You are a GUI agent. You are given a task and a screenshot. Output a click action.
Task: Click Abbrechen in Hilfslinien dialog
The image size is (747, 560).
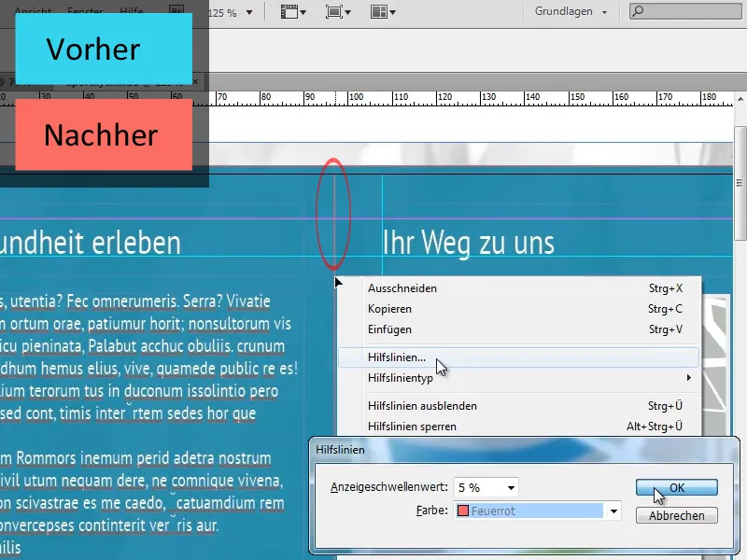pyautogui.click(x=676, y=515)
